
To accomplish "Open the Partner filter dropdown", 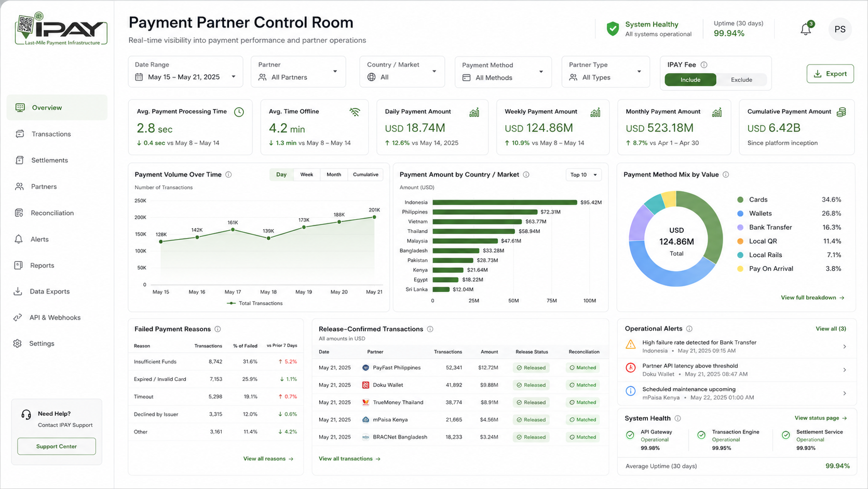I will tap(298, 72).
